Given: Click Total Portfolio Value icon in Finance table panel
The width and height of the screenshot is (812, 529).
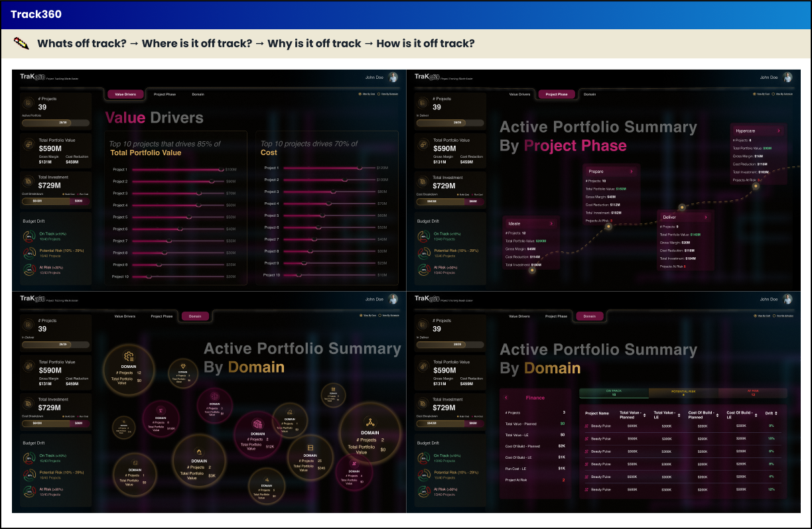Looking at the screenshot, I should click(423, 367).
